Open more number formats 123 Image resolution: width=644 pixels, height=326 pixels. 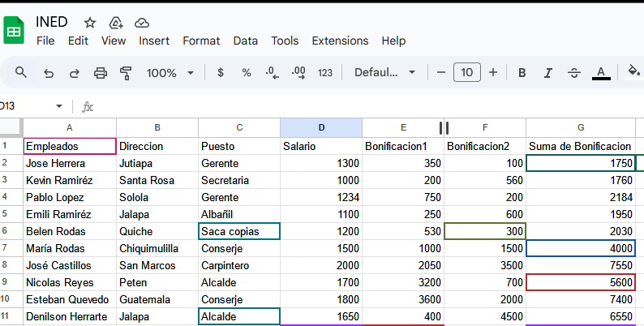coord(325,73)
